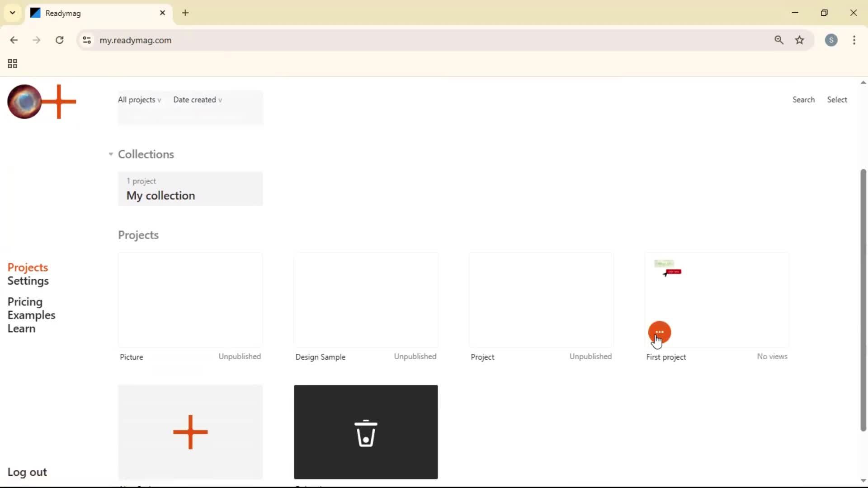The width and height of the screenshot is (868, 488).
Task: Open the All projects filter dropdown
Action: [x=139, y=100]
